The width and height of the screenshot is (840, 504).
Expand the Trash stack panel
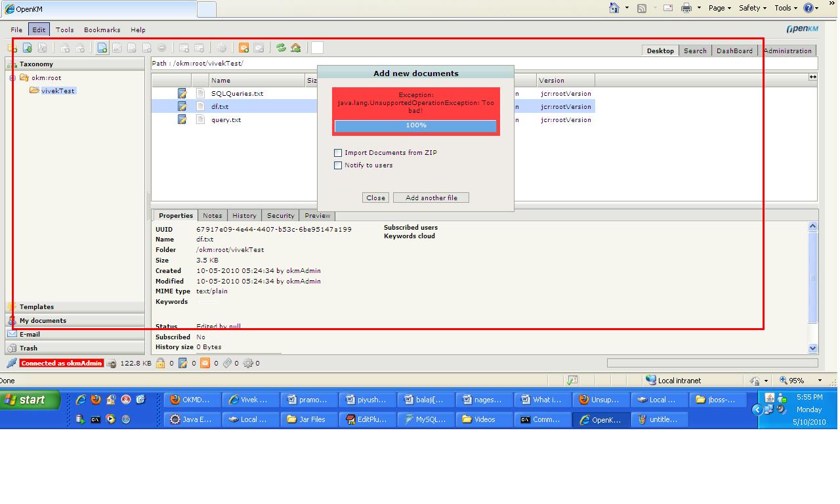click(75, 348)
